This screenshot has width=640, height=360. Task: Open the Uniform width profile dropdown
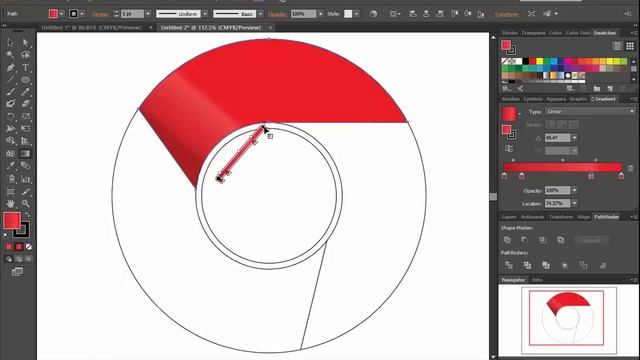[205, 14]
